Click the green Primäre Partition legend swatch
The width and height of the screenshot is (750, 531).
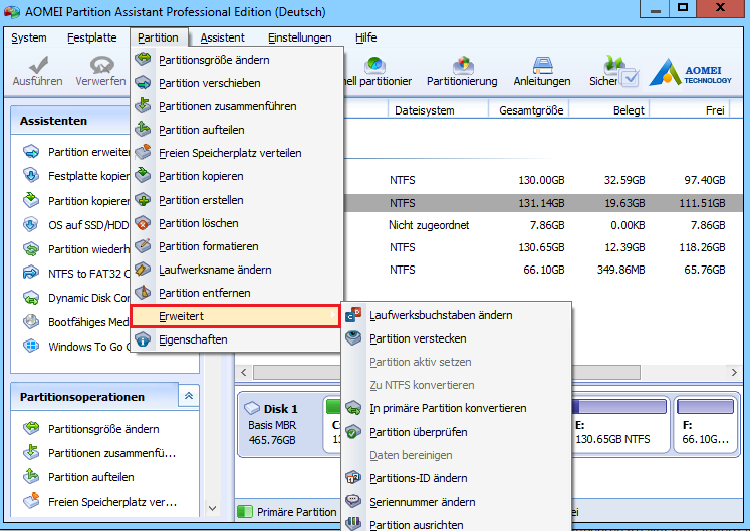245,512
